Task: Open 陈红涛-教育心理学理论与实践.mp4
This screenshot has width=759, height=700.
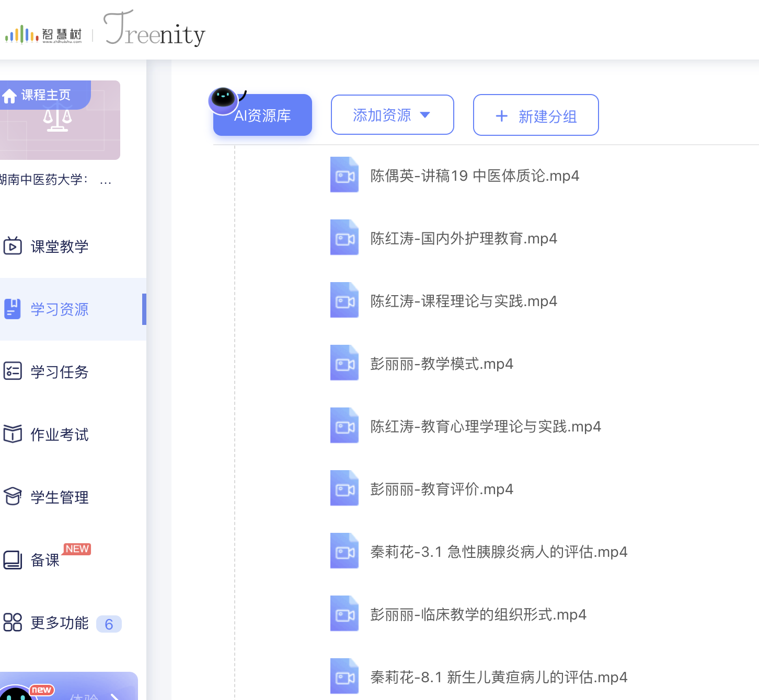Action: coord(485,427)
